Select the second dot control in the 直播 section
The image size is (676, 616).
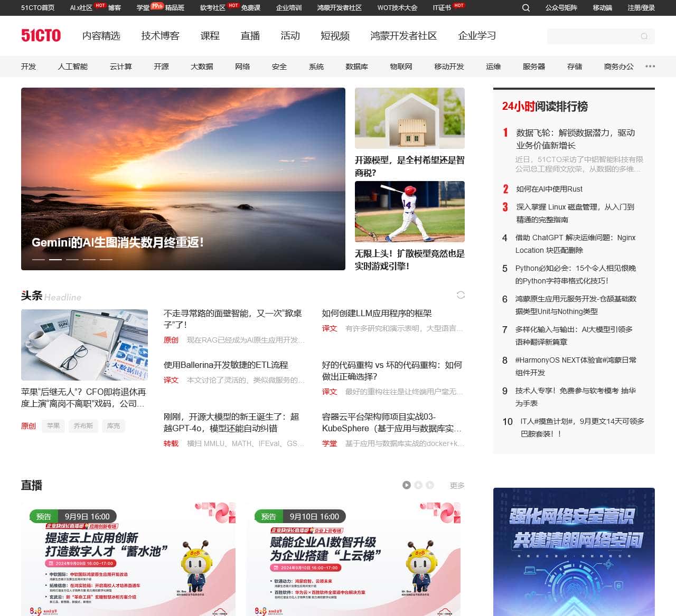(x=418, y=485)
